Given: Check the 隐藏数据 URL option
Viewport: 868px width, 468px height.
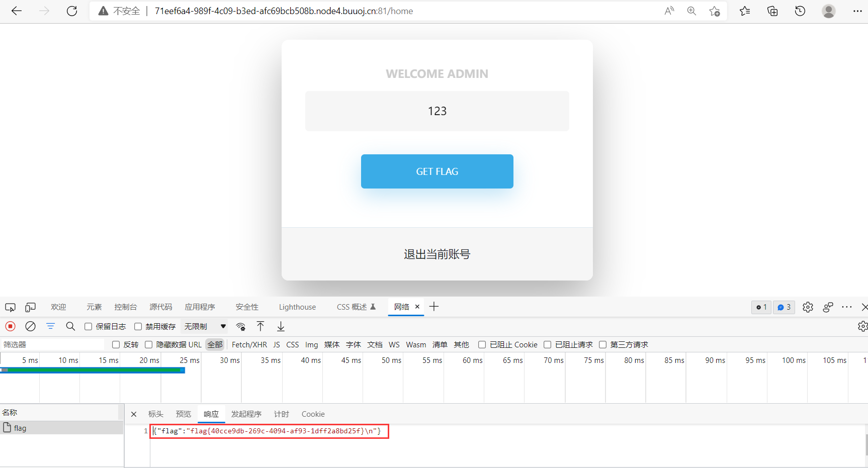Looking at the screenshot, I should point(148,344).
